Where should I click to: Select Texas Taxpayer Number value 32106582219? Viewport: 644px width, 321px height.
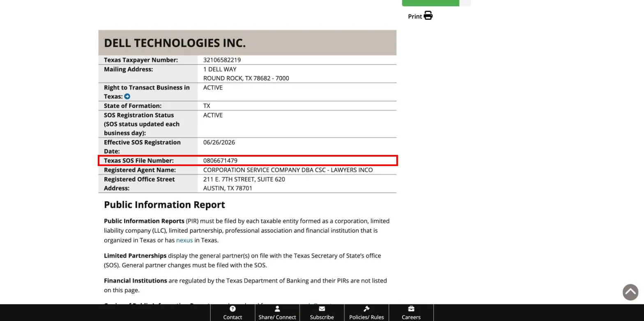(222, 60)
